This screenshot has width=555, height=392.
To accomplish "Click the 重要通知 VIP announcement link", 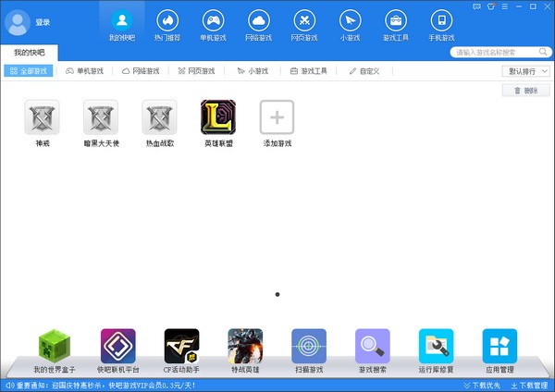I will [x=105, y=386].
